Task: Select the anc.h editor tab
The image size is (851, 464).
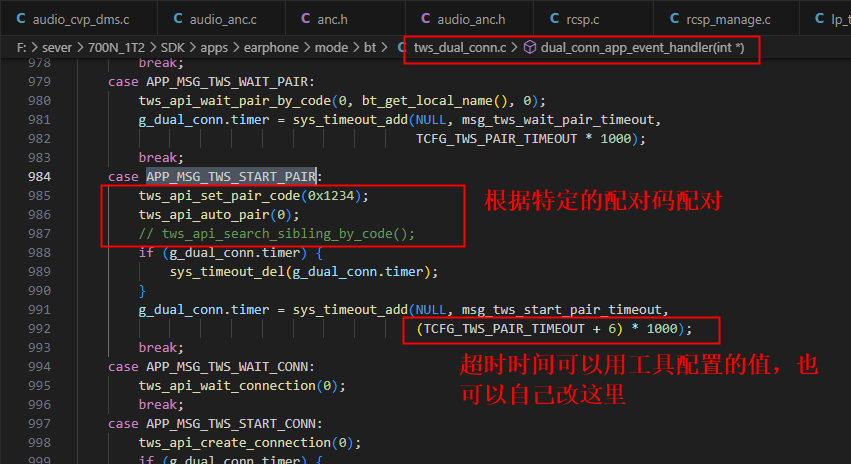Action: pos(345,19)
